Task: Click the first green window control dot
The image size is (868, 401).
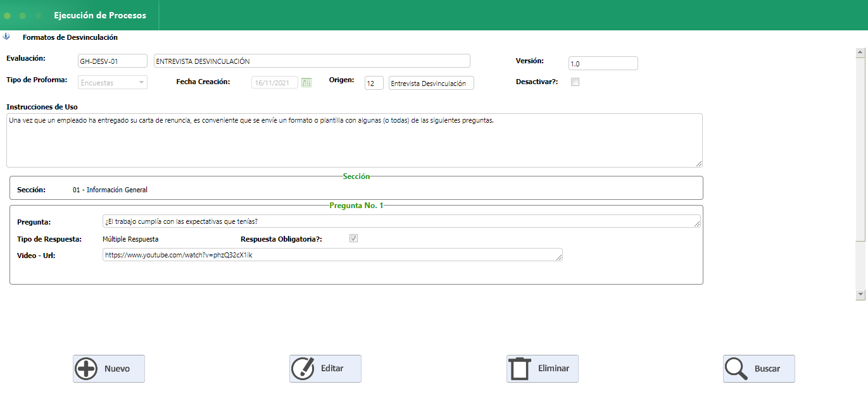Action: pos(8,15)
